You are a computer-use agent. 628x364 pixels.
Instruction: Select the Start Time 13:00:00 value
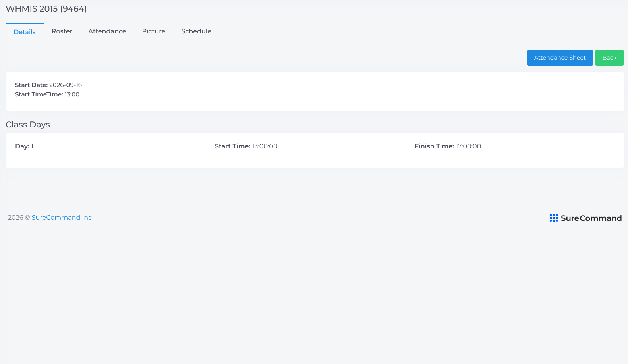coord(265,146)
